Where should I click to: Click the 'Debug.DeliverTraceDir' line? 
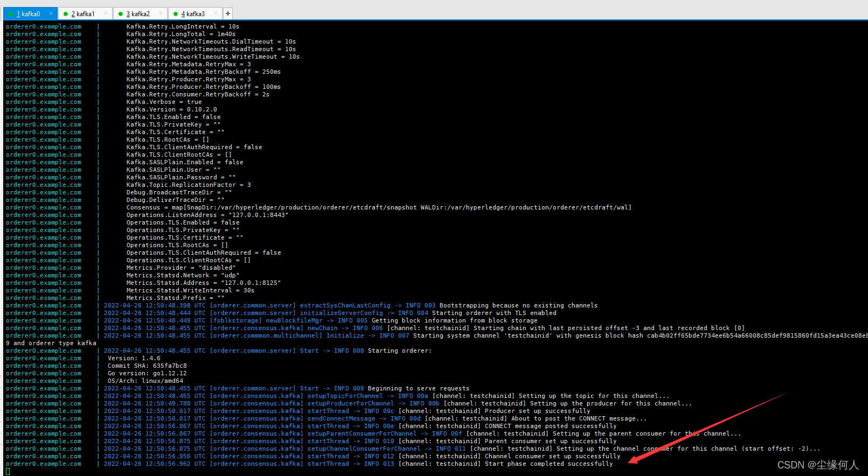[176, 200]
